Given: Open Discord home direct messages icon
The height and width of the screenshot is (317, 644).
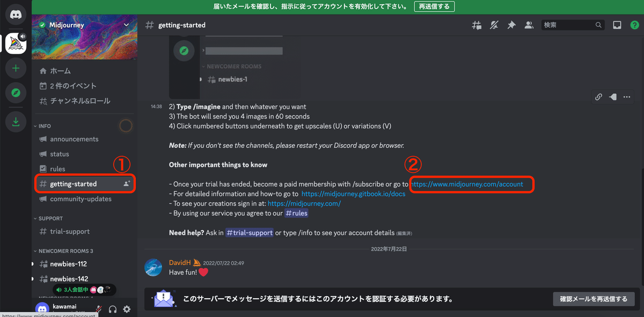Looking at the screenshot, I should point(16,14).
